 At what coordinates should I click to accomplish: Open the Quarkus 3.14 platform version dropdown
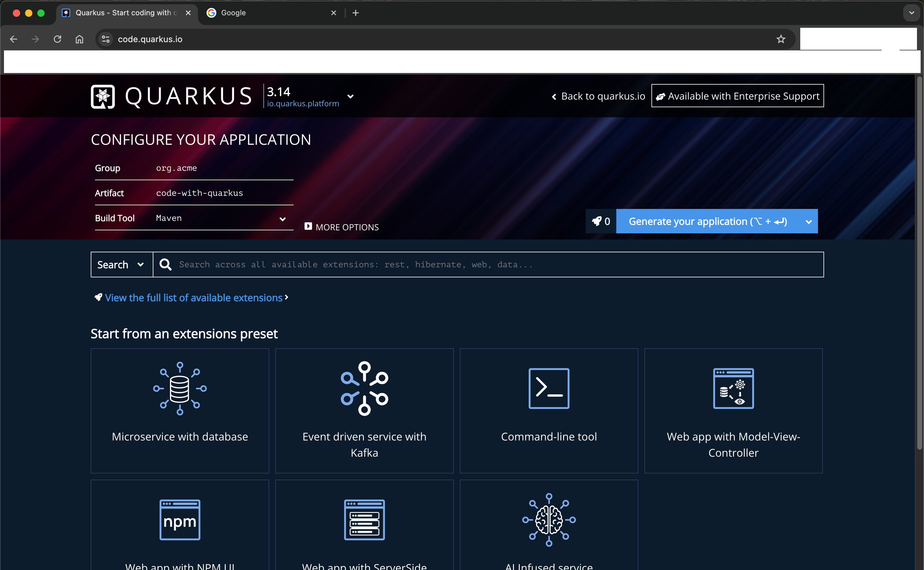click(x=350, y=97)
